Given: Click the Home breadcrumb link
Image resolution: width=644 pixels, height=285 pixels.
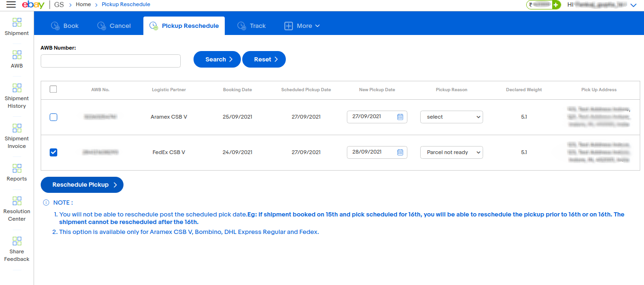Looking at the screenshot, I should click(83, 4).
